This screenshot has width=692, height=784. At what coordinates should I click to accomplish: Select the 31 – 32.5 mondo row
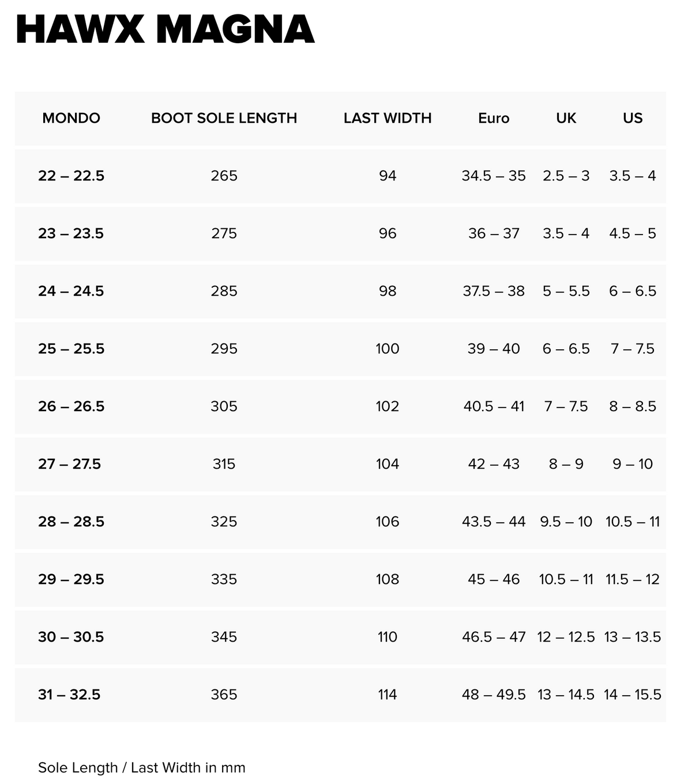(340, 695)
